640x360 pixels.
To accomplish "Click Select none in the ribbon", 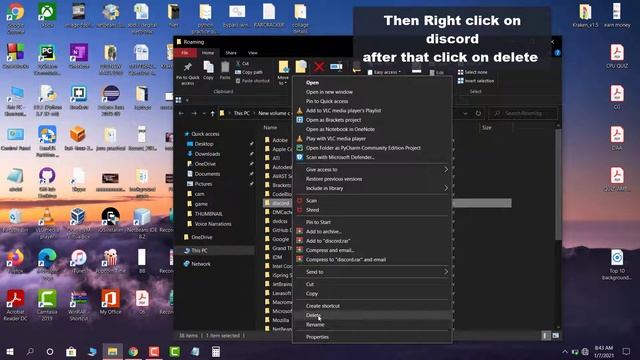I will pos(472,72).
